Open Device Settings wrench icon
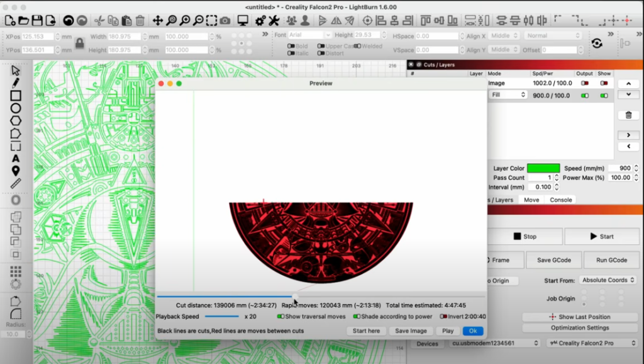Screen dimensions: 644x364 point(274,21)
